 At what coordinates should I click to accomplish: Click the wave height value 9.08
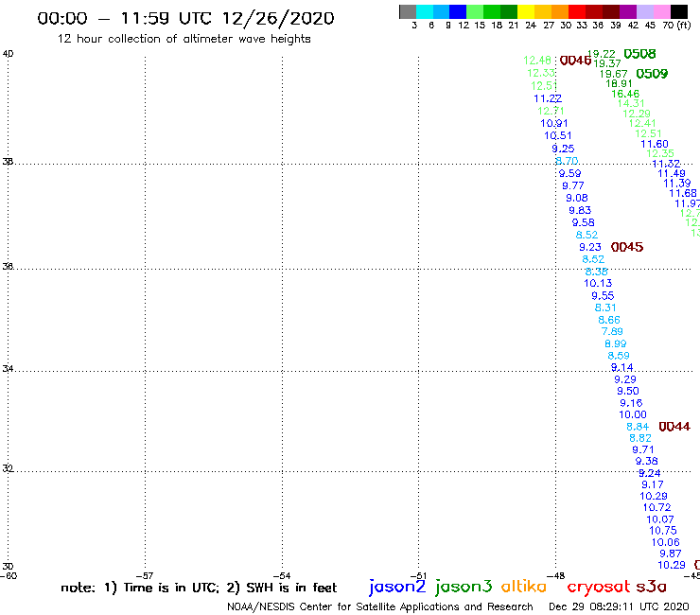tap(577, 198)
